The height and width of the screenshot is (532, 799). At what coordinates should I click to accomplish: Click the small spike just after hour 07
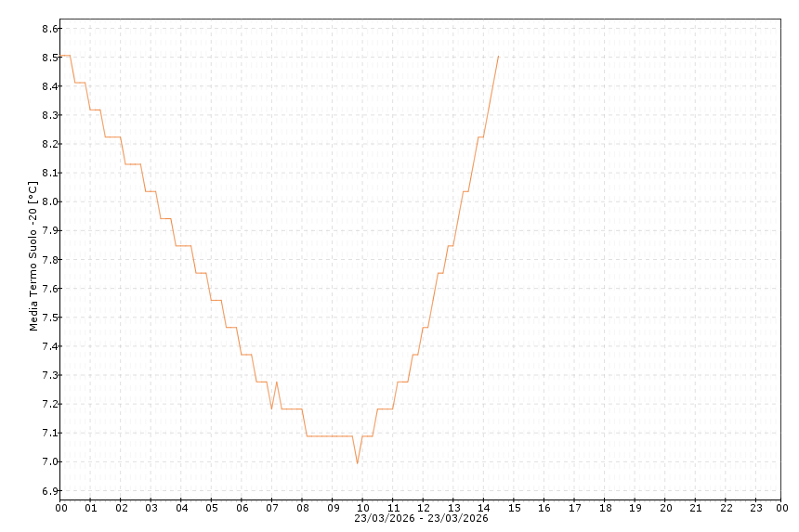tap(276, 383)
